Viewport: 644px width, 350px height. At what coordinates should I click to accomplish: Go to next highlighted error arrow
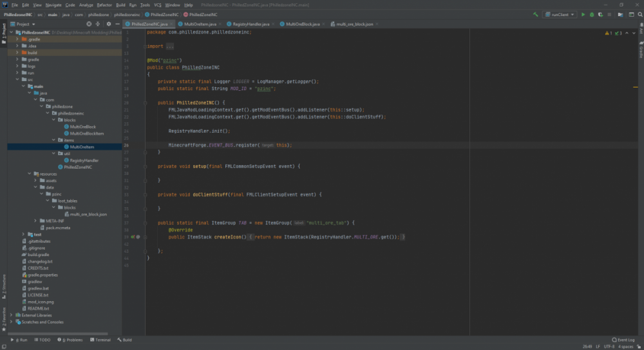(x=634, y=33)
